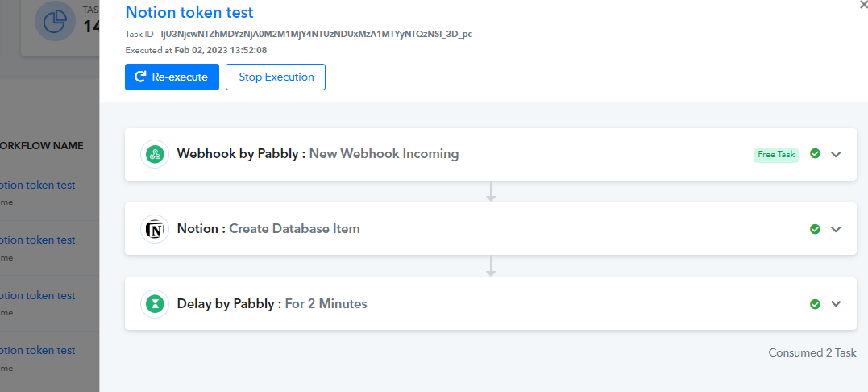This screenshot has height=392, width=868.
Task: Click the green checkmark on Webhook step
Action: coord(815,154)
